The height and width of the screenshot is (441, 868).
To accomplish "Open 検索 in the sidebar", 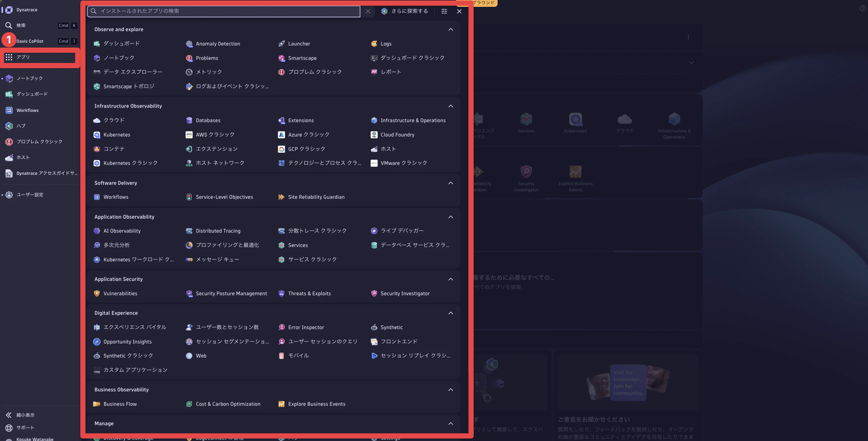I will (40, 26).
